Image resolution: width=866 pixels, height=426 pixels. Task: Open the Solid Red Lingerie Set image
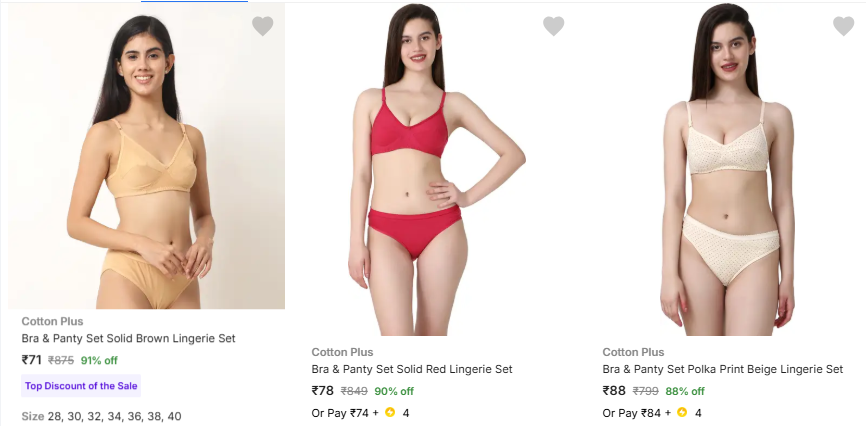pos(437,170)
